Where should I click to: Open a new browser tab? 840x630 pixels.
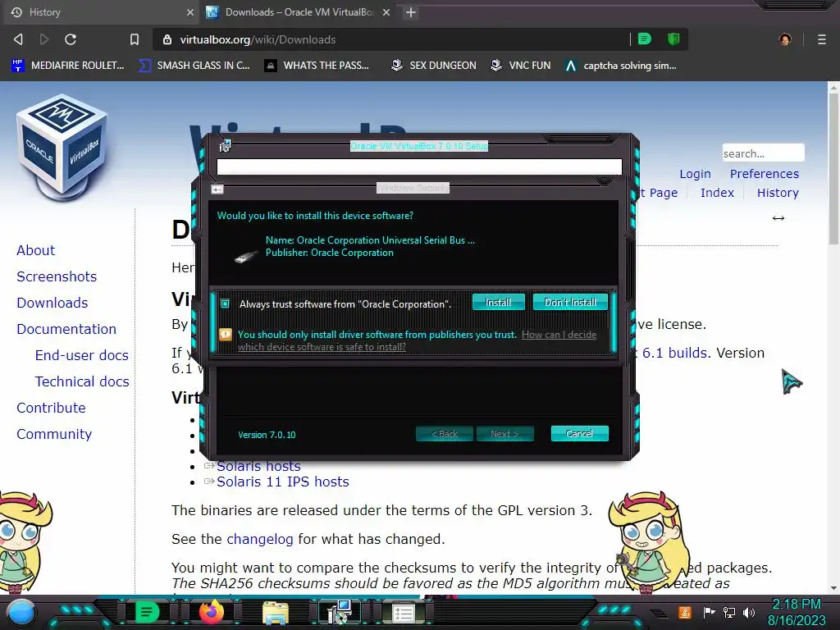coord(411,12)
